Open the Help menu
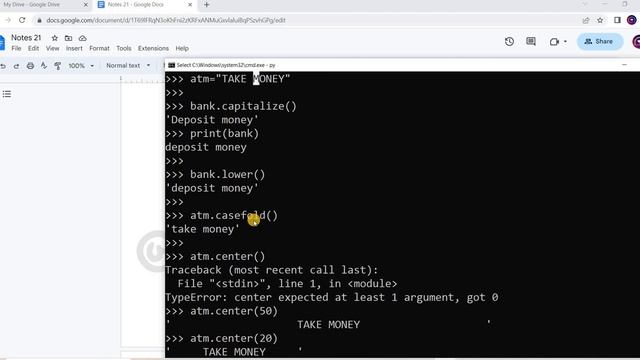 [x=182, y=48]
